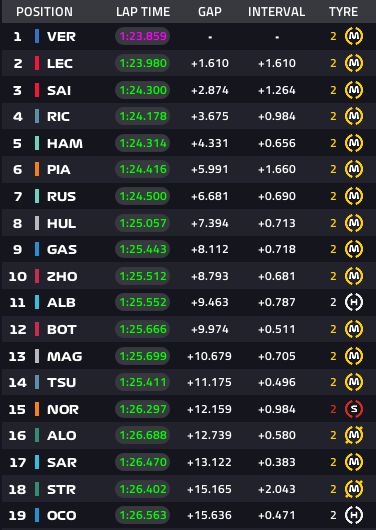The height and width of the screenshot is (530, 376).
Task: Click Tsunoda's 1:25.411 lap time pill
Action: [143, 382]
